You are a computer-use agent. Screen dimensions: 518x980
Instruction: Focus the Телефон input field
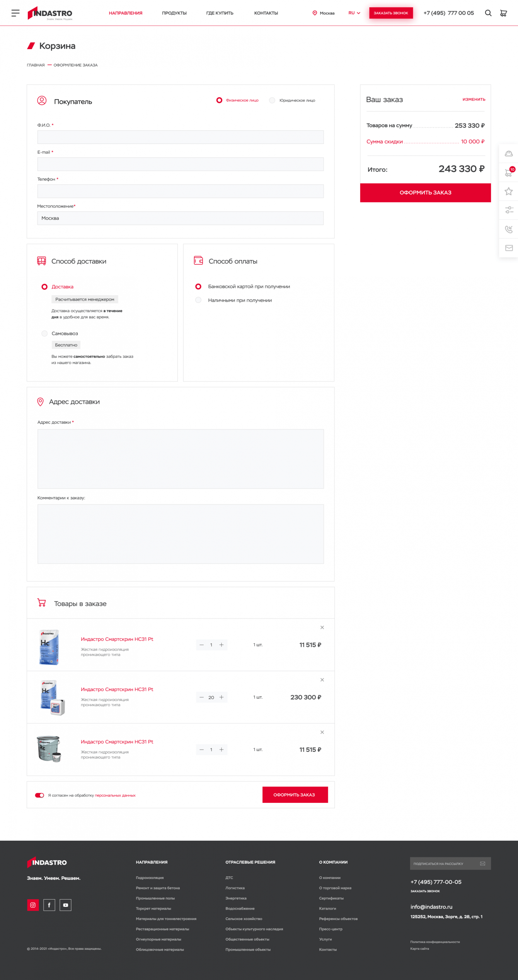[x=181, y=192]
